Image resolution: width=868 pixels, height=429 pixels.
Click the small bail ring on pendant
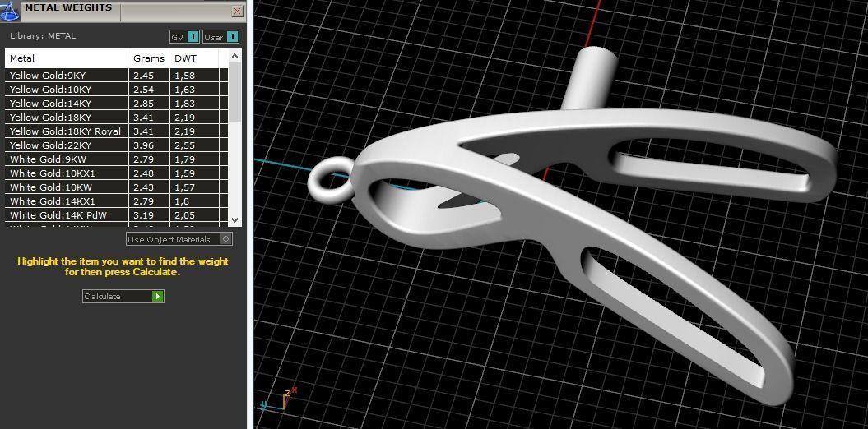click(x=331, y=180)
